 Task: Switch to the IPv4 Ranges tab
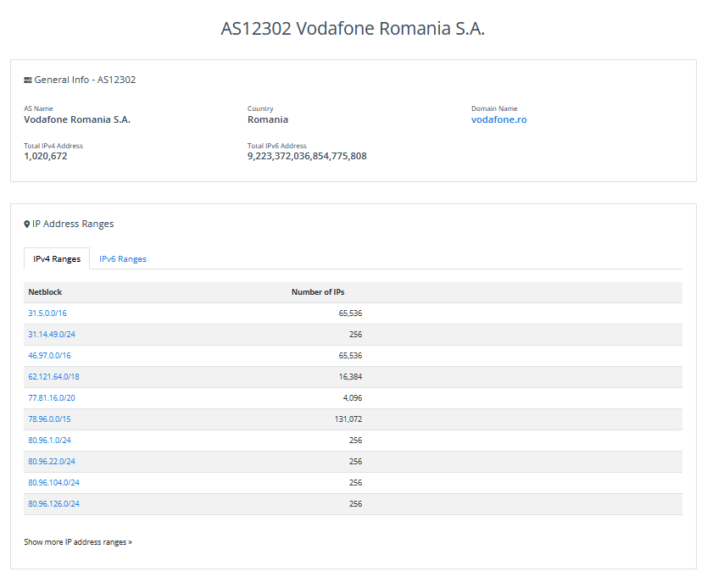(x=57, y=259)
